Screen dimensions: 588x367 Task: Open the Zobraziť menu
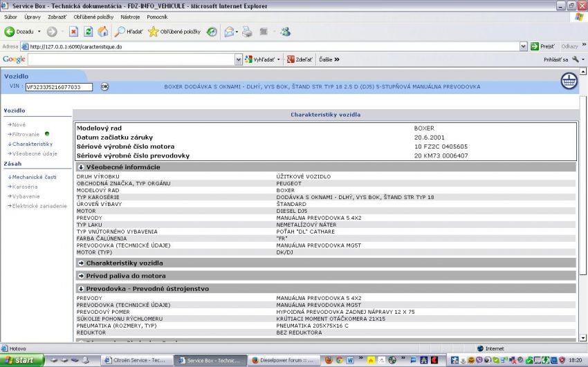tap(57, 17)
